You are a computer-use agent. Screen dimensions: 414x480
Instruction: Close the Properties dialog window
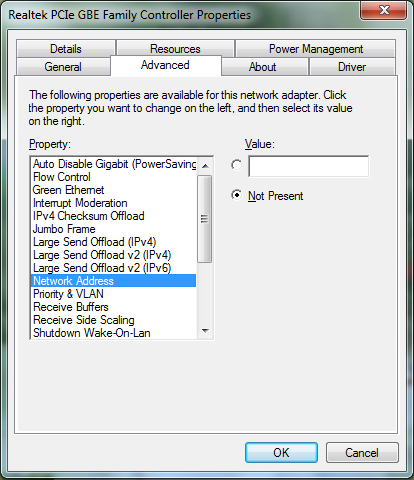[x=384, y=10]
